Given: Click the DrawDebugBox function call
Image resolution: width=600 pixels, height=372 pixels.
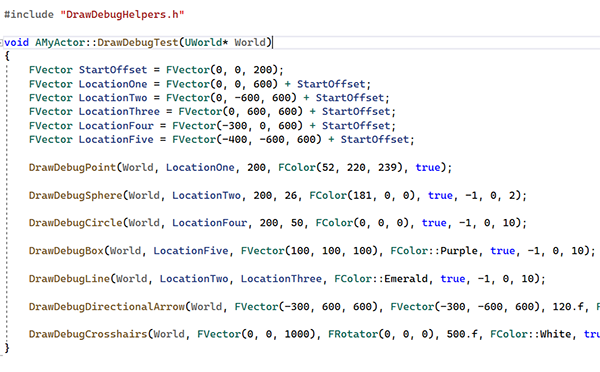Looking at the screenshot, I should click(66, 251).
